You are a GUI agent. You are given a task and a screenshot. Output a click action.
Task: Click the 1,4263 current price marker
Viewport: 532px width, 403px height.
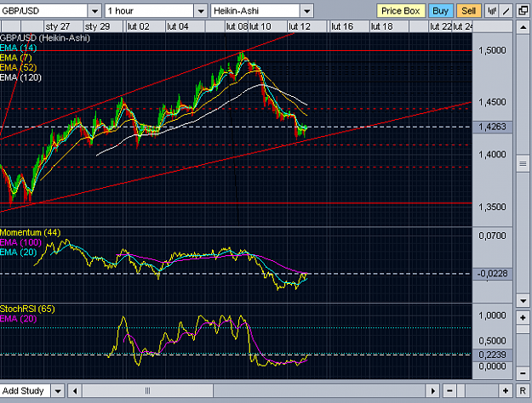(492, 127)
